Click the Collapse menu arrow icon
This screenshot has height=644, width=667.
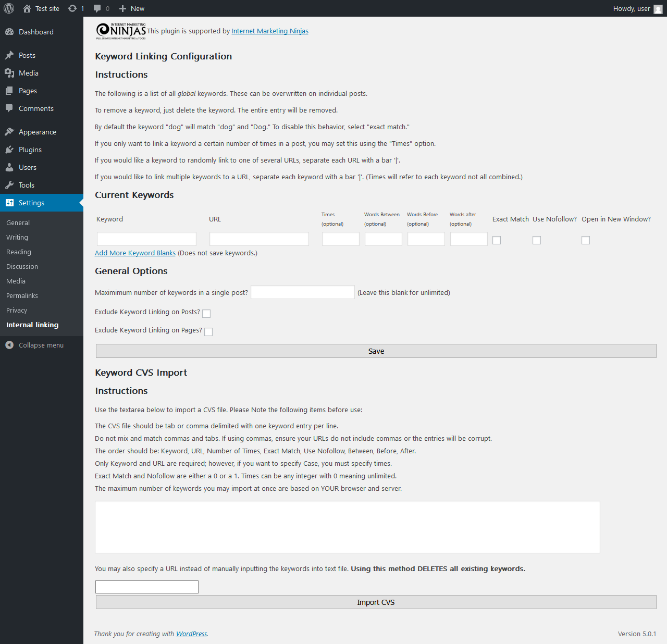pyautogui.click(x=9, y=345)
